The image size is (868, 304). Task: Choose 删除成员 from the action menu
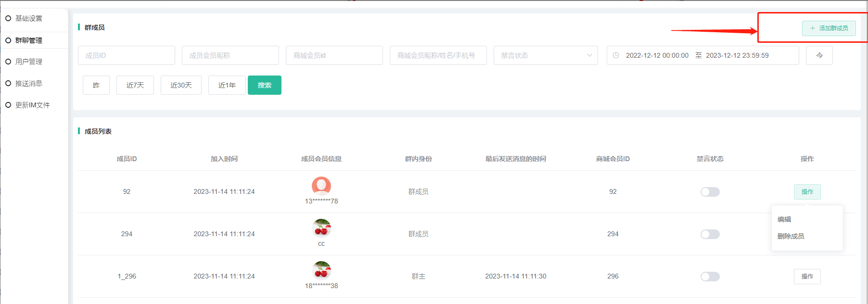(791, 236)
